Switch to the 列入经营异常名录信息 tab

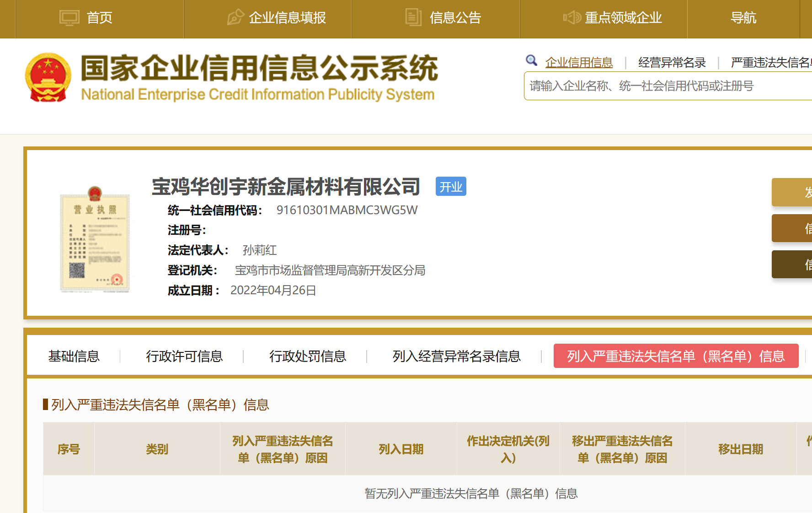(456, 356)
